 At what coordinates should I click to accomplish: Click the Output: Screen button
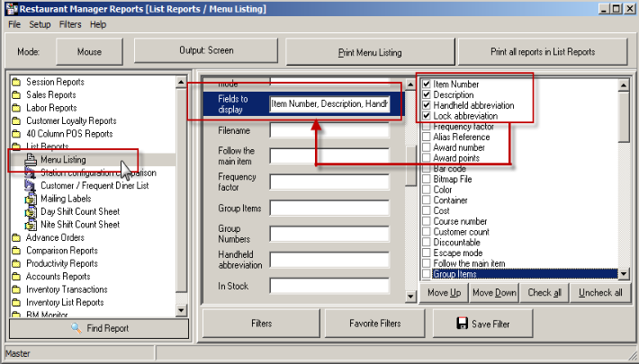tap(206, 50)
